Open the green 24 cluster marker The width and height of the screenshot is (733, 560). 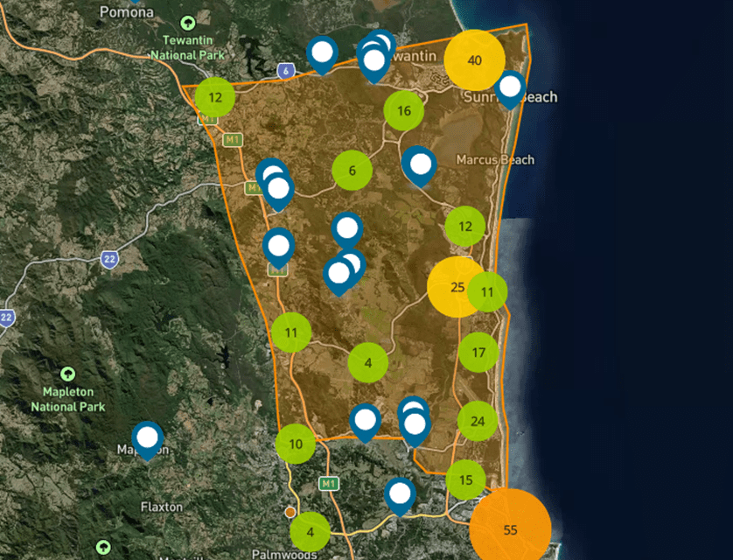pyautogui.click(x=478, y=421)
